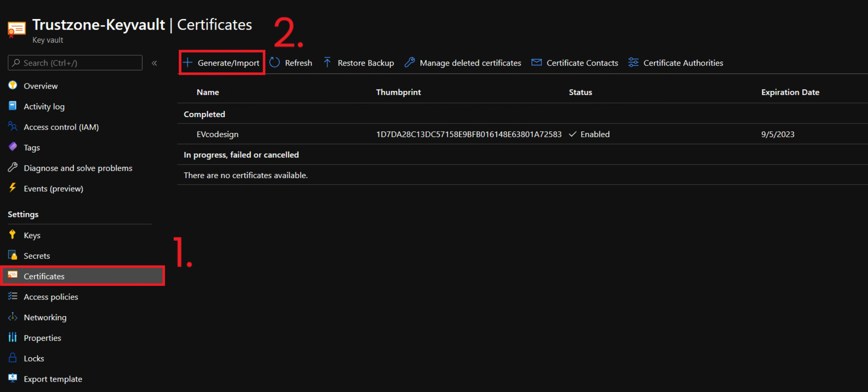View the Activity log
Screen dimensions: 868x392
click(x=44, y=106)
